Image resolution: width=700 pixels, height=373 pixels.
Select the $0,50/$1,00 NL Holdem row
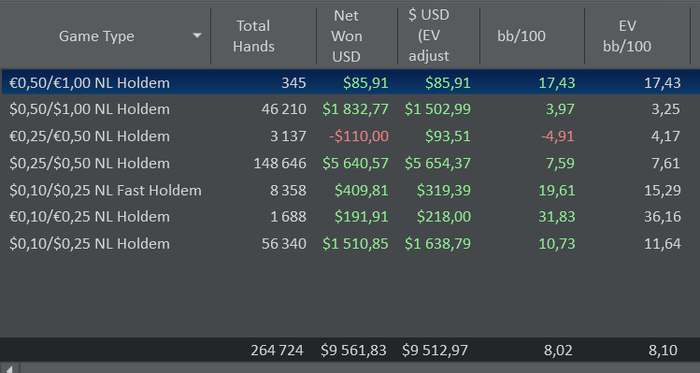coord(350,109)
